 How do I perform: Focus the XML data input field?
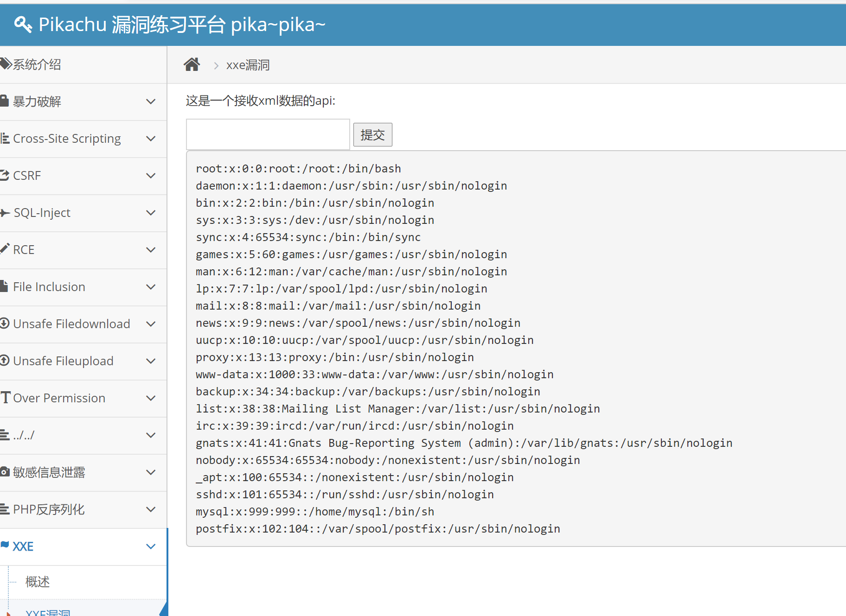pyautogui.click(x=268, y=134)
